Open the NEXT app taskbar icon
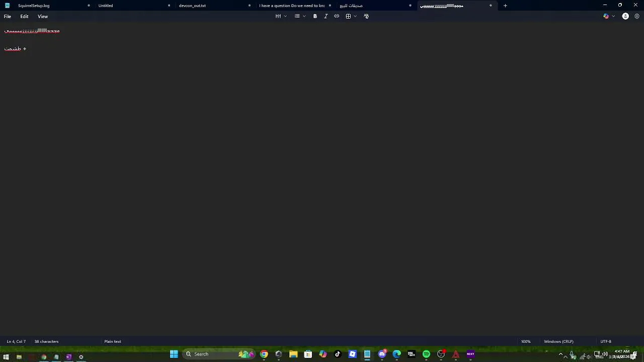This screenshot has width=644, height=362. coord(470,354)
